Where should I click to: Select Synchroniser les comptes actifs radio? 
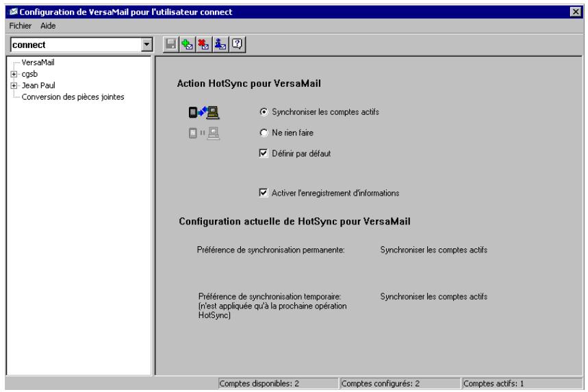[264, 112]
